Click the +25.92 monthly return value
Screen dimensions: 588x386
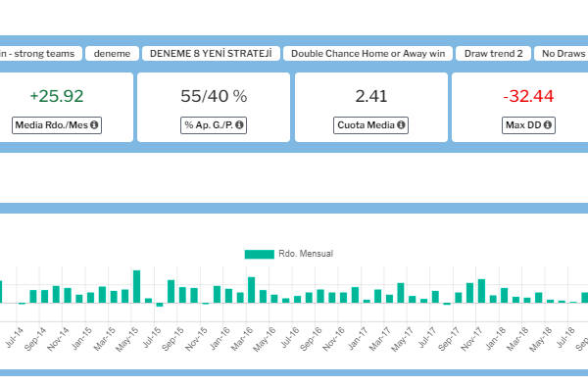tap(57, 96)
